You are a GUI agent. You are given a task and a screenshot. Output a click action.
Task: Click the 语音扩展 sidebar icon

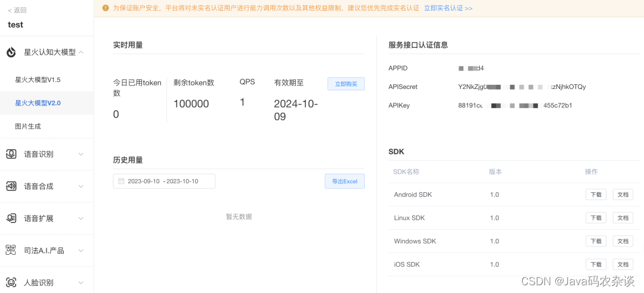[11, 218]
